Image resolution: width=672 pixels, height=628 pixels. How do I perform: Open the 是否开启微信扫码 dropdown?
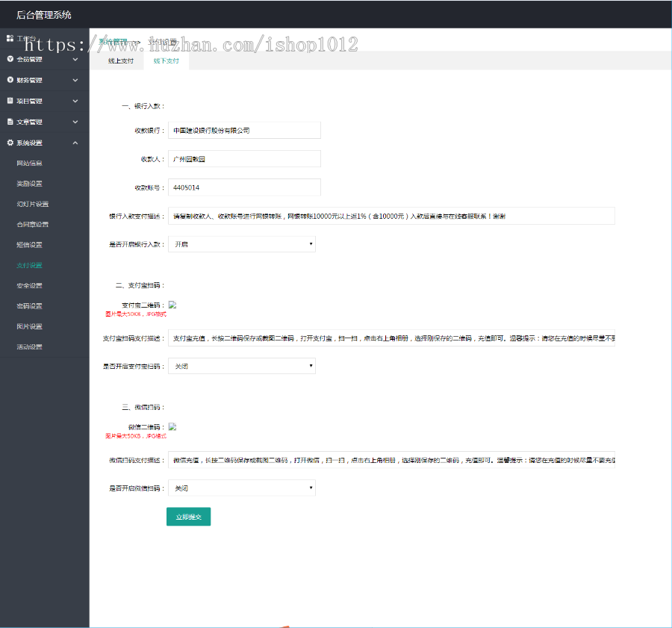(x=240, y=487)
